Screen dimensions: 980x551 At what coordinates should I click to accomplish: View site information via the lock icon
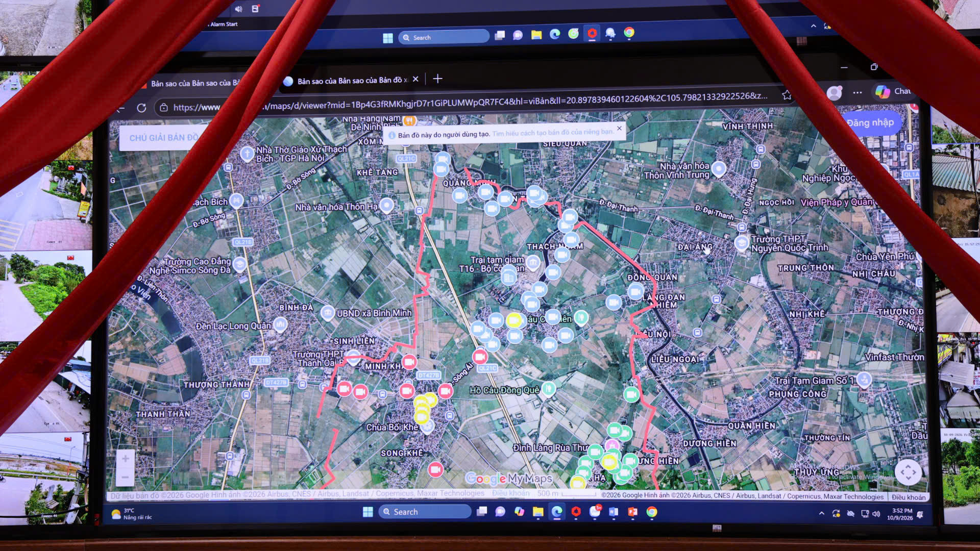click(x=164, y=108)
